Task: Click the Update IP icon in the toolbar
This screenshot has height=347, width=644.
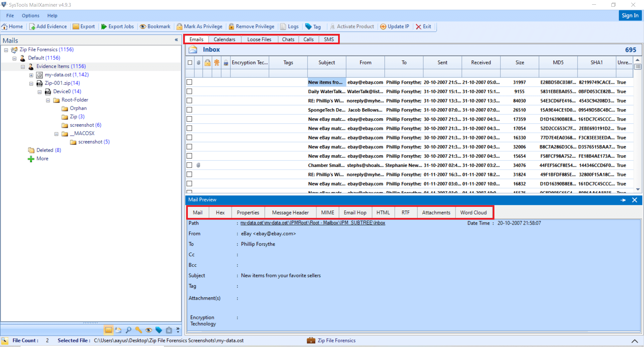Action: [383, 26]
